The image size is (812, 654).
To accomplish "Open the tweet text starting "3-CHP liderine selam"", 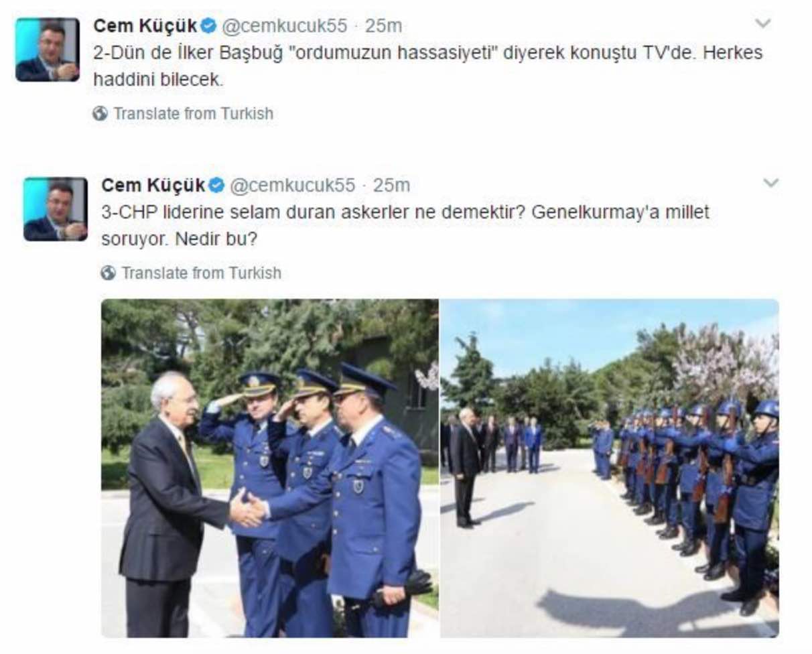I will point(405,226).
